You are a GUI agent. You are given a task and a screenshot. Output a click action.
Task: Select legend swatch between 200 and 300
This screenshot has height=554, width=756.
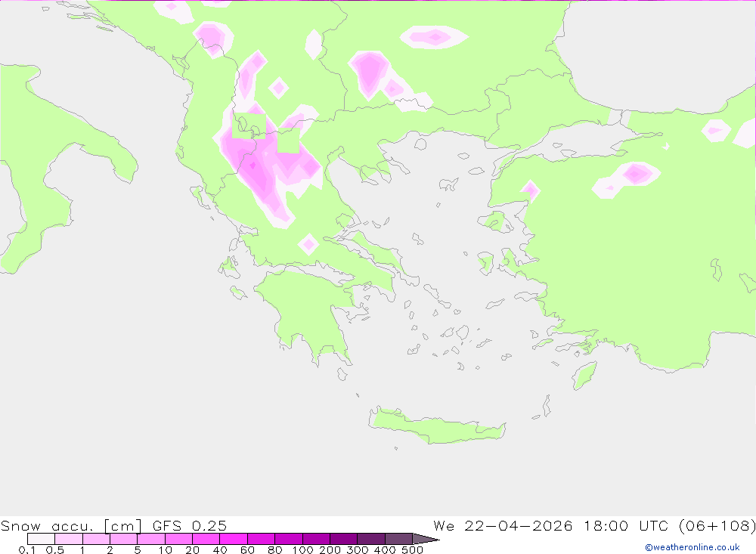[x=344, y=539]
